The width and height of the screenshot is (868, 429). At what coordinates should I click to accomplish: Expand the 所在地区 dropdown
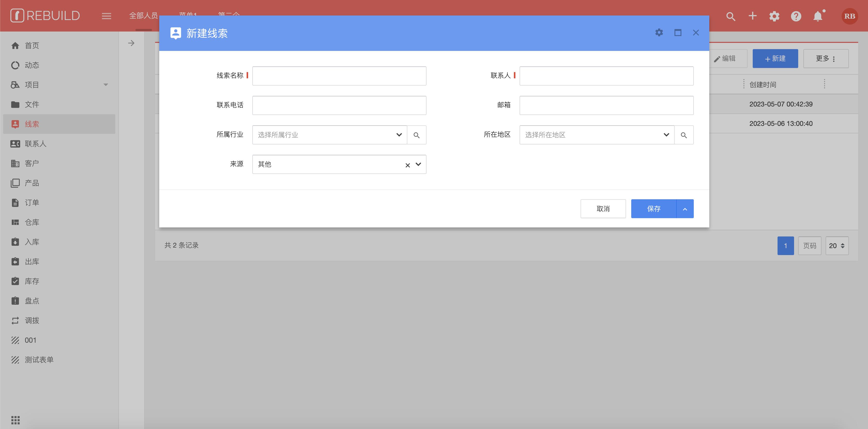coord(666,135)
